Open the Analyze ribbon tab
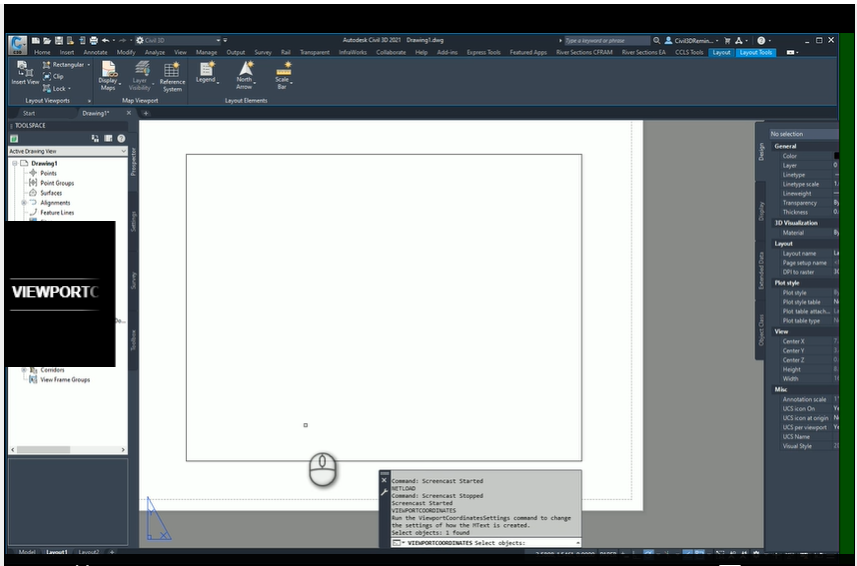Viewport: 857px width, 566px height. [x=155, y=52]
